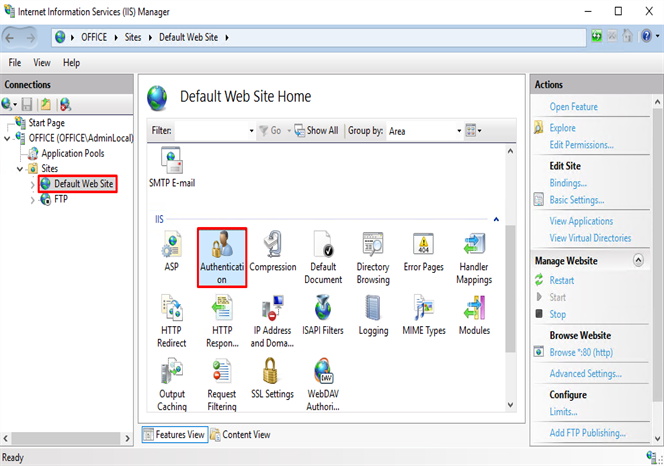Restart the website via Restart link
Viewport: 664px width, 466px height.
(562, 280)
